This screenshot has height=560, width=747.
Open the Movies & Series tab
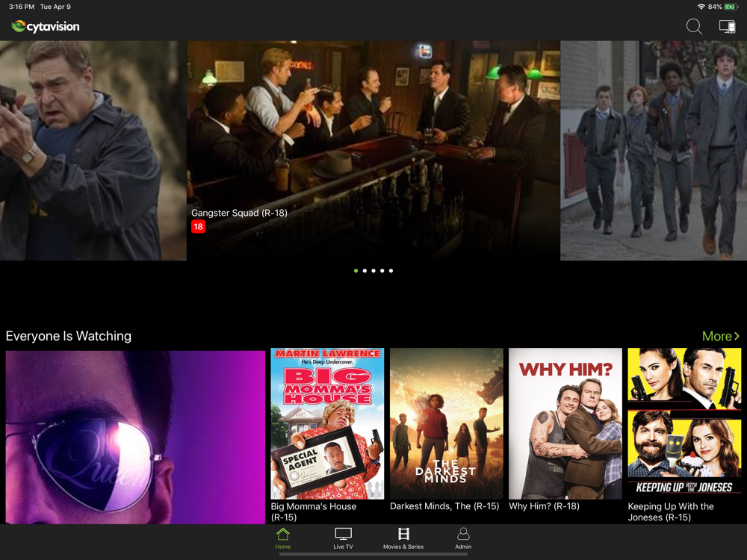point(403,538)
